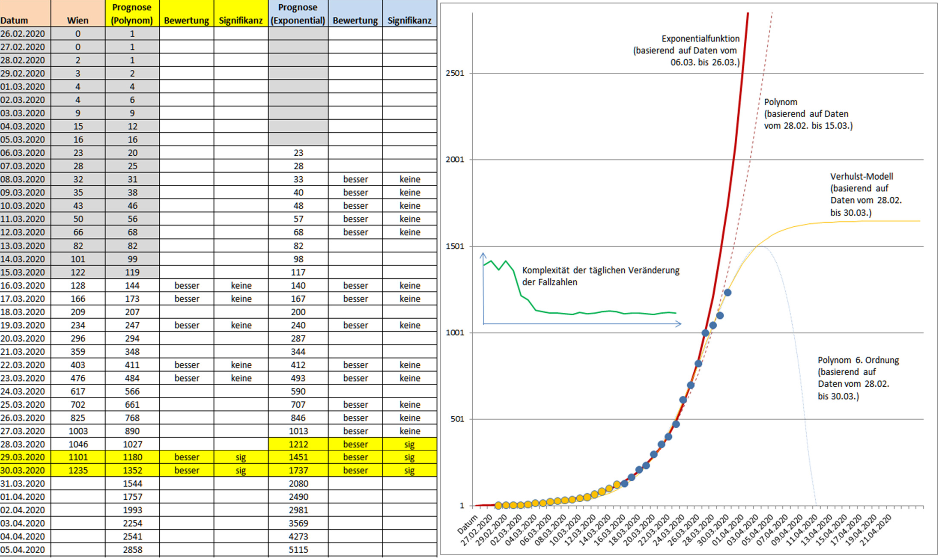Select Wien value '1101'
The height and width of the screenshot is (560, 939).
point(78,457)
